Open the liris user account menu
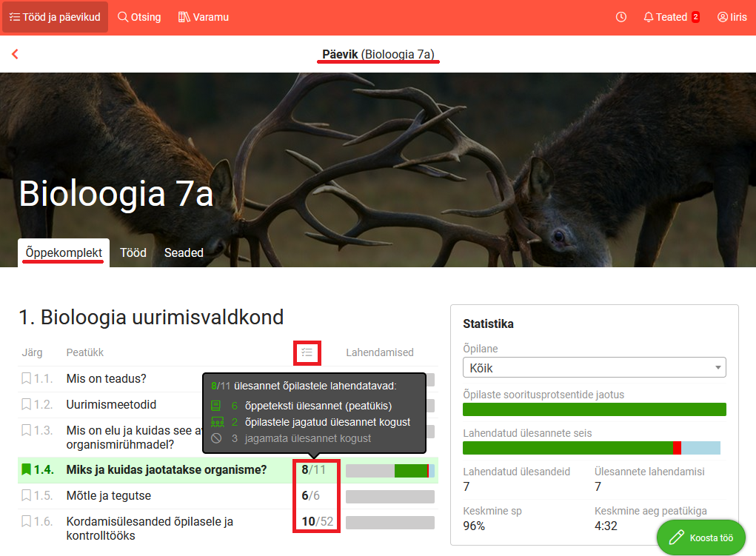Screen dimensions: 756x556 click(732, 17)
